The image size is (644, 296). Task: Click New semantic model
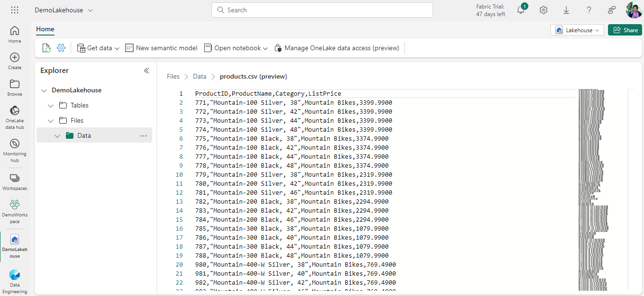click(161, 48)
